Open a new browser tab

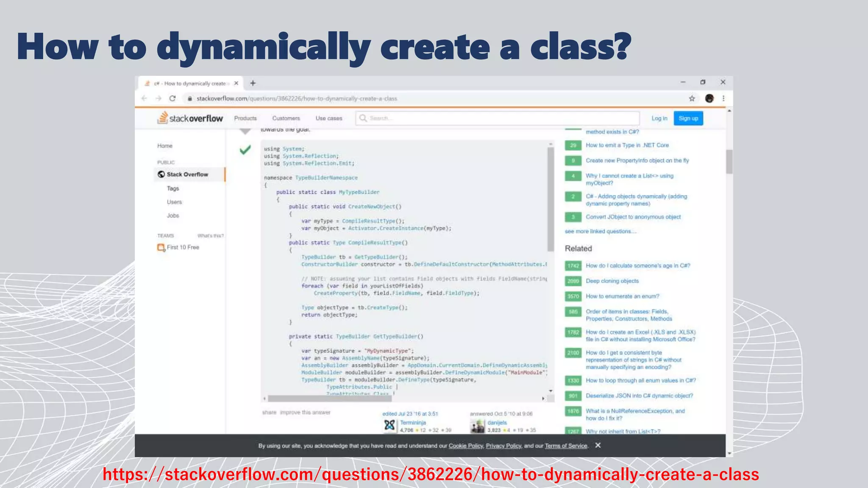253,83
